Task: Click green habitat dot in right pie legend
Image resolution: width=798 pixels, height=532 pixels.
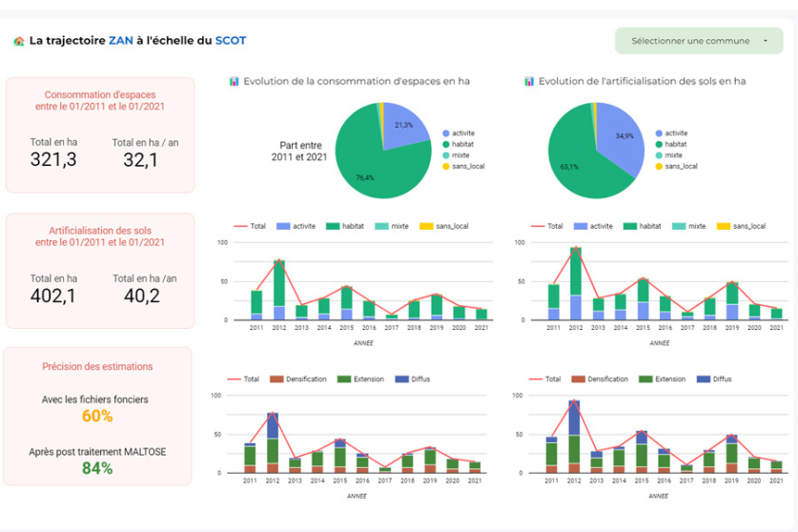Action: [658, 144]
